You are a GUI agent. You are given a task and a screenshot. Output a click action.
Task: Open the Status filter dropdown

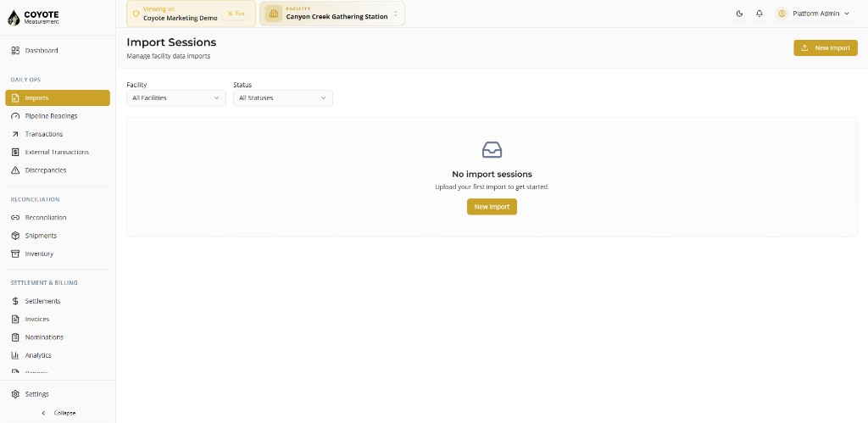click(283, 98)
